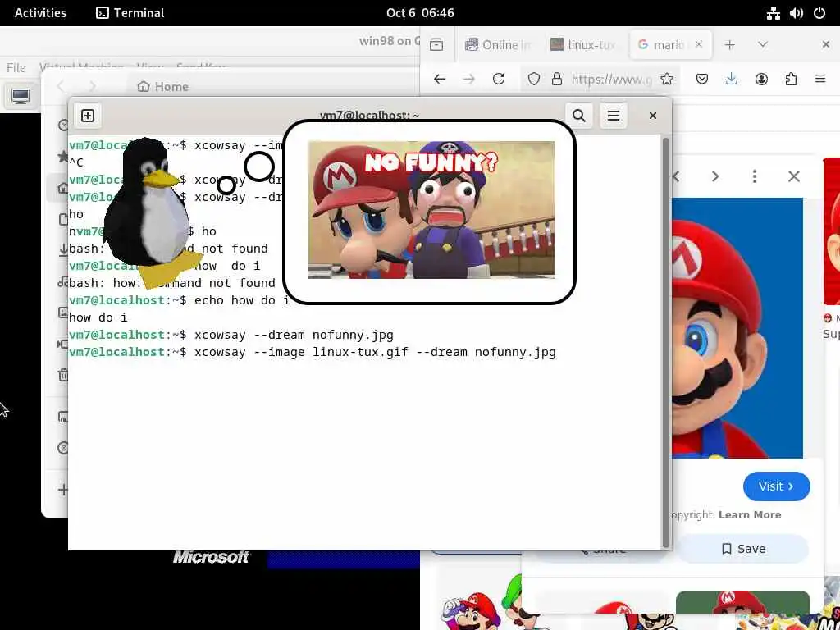Open new tab in the Terminal window

[88, 116]
